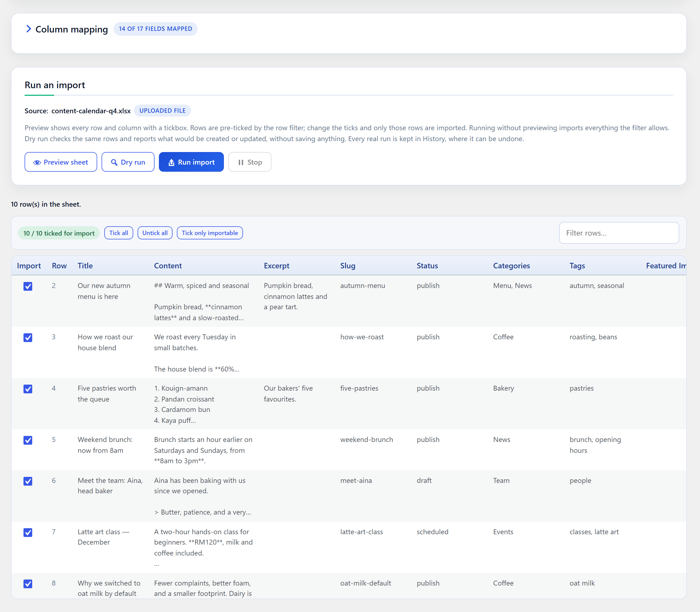This screenshot has width=700, height=612.
Task: Untick import checkbox for row 4
Action: pyautogui.click(x=28, y=389)
